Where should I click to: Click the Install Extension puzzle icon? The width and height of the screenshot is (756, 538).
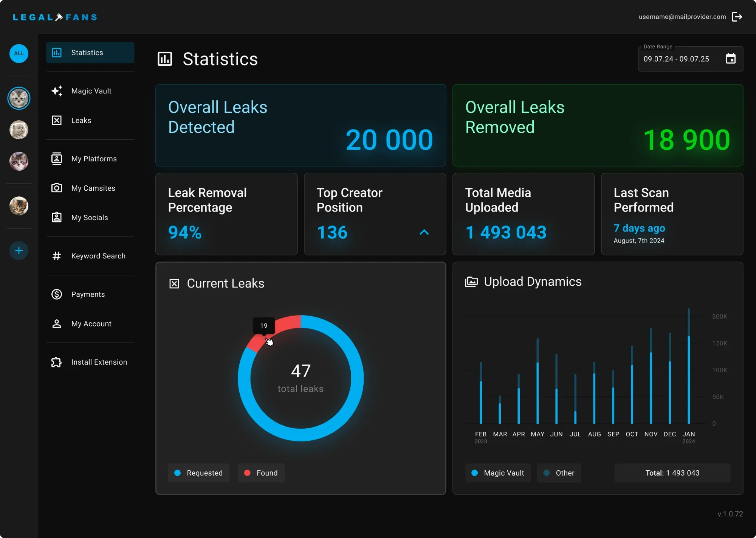coord(57,362)
